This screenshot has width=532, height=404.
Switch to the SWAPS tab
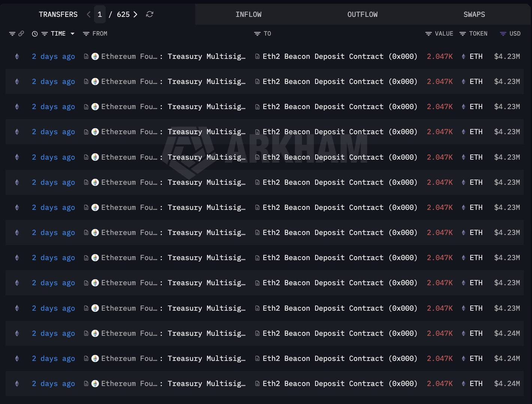(x=474, y=14)
